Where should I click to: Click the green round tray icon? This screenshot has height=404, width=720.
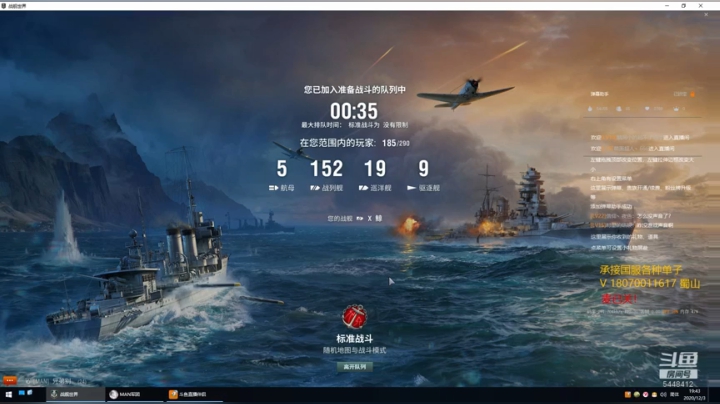click(636, 394)
